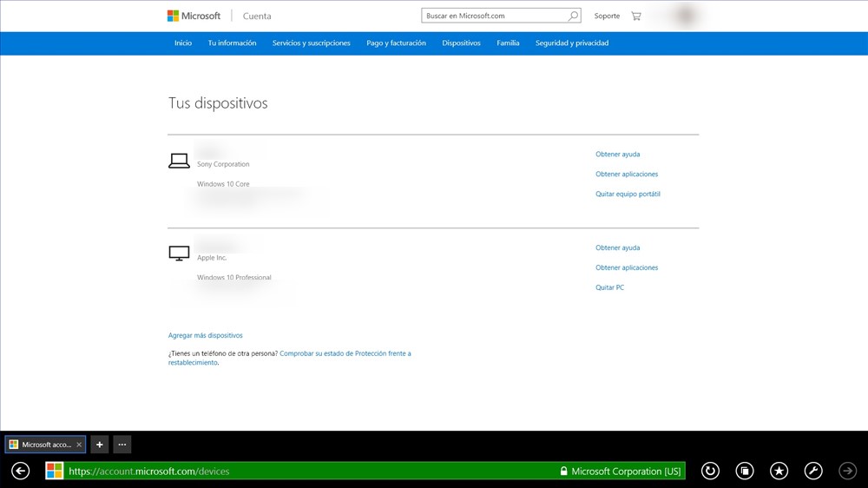Add page to favorites with the star icon
Screen dimensions: 868x488
click(779, 471)
